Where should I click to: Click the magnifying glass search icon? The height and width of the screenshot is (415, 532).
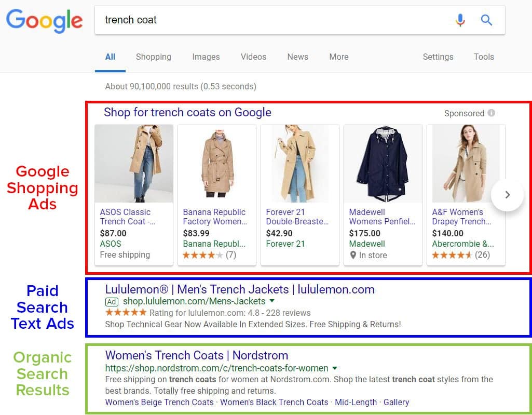click(486, 20)
